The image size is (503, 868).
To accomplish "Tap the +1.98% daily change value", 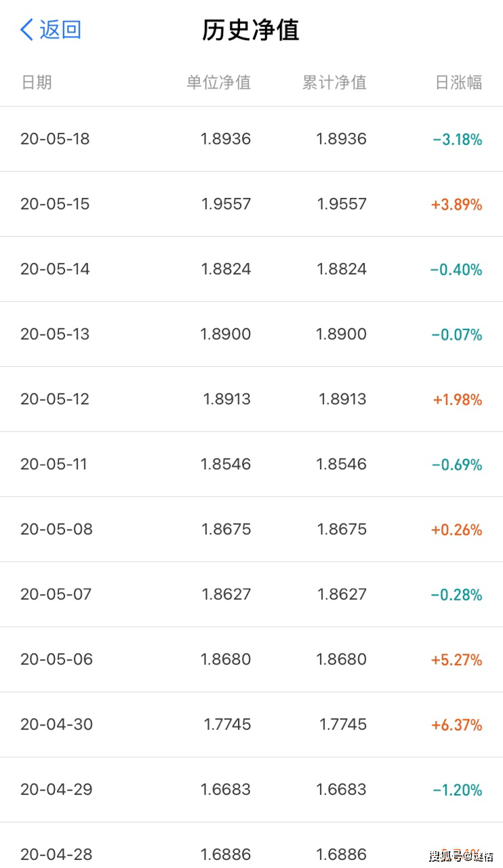I will click(x=458, y=400).
